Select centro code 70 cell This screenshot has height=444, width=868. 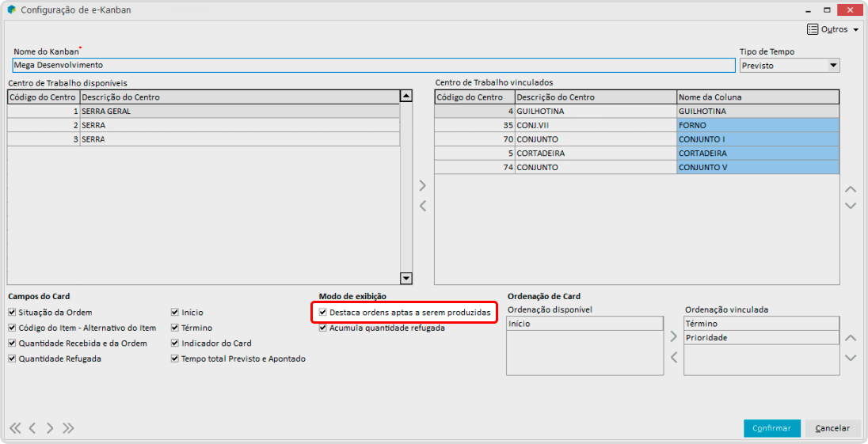pyautogui.click(x=475, y=139)
